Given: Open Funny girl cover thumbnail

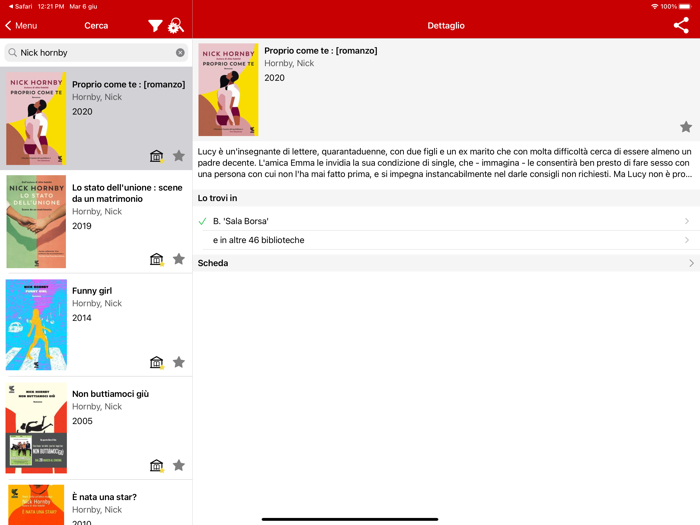Looking at the screenshot, I should point(36,325).
